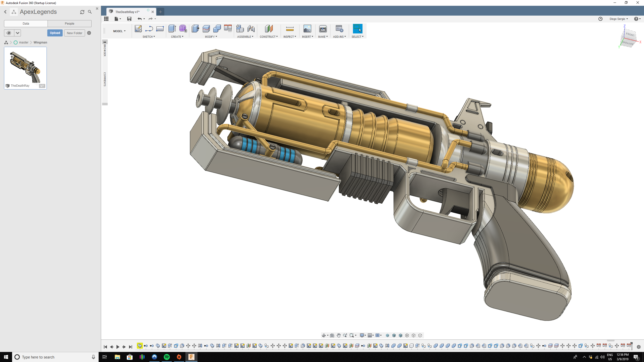The height and width of the screenshot is (362, 644).
Task: Switch to Shaded with Visible Edges Only
Action: click(x=400, y=335)
